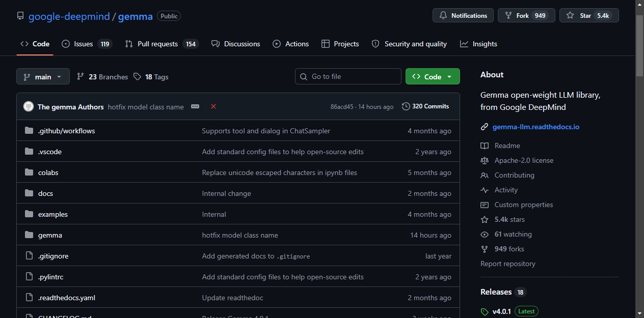View the 18 Tags link
The height and width of the screenshot is (318, 644).
click(x=151, y=77)
